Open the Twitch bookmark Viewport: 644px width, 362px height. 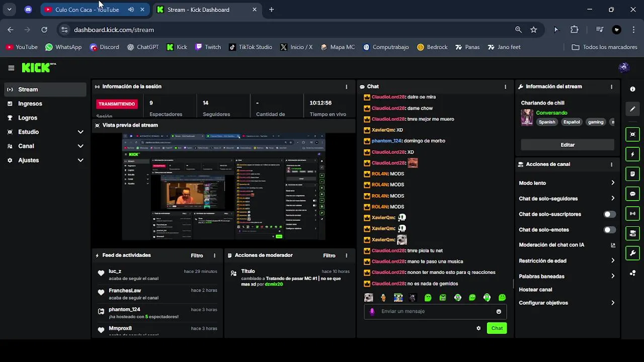(208, 47)
